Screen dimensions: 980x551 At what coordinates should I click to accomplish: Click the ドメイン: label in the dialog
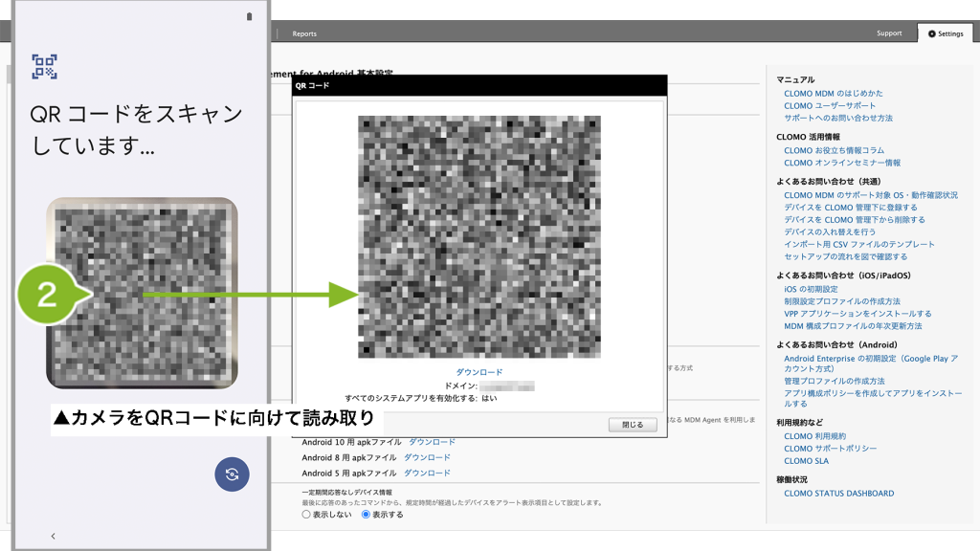tap(460, 386)
